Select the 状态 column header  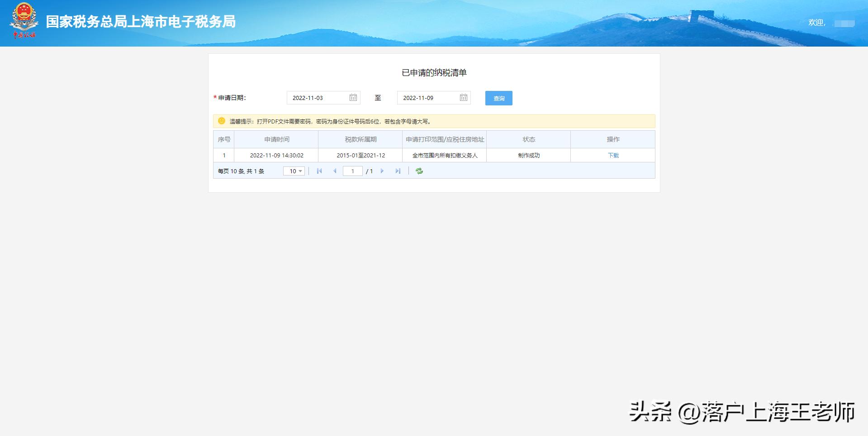tap(529, 139)
